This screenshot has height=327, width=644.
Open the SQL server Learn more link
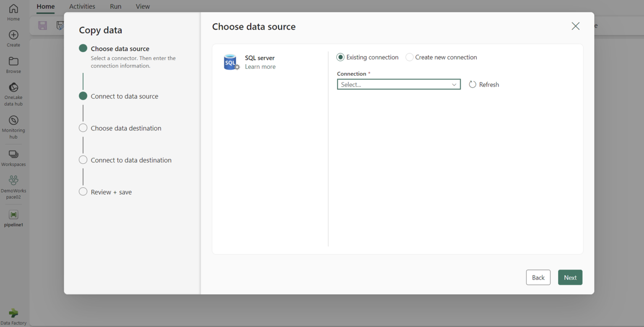tap(260, 66)
